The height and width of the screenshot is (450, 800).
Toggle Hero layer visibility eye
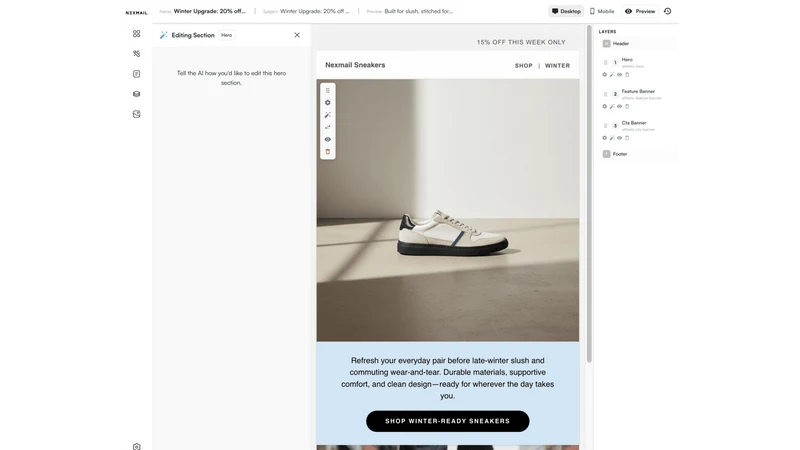pyautogui.click(x=619, y=74)
